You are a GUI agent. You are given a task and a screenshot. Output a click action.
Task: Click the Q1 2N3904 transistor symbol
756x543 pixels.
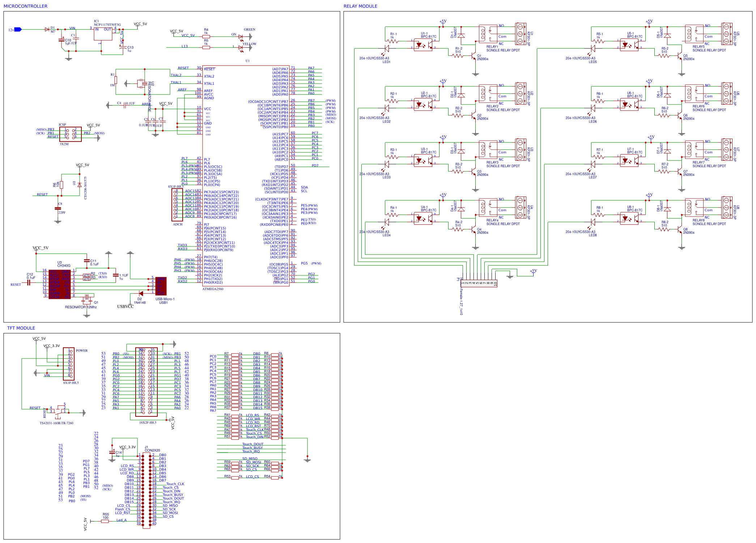coord(473,56)
